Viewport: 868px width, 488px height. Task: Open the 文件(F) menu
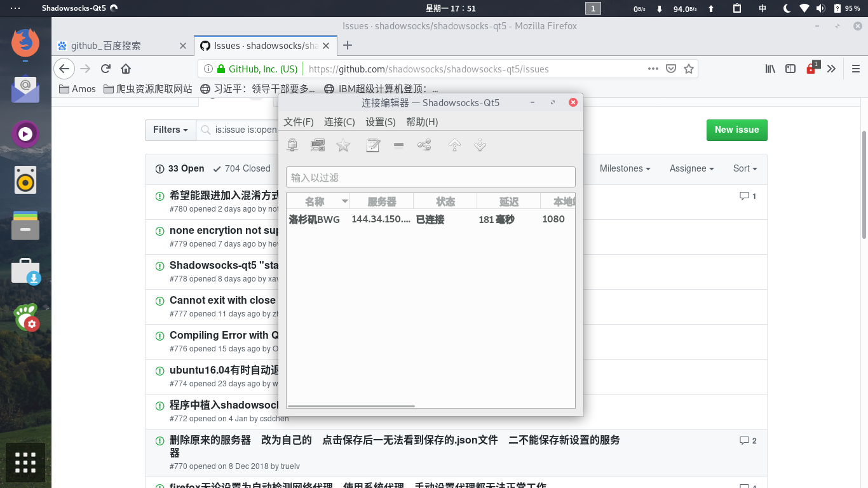click(299, 122)
